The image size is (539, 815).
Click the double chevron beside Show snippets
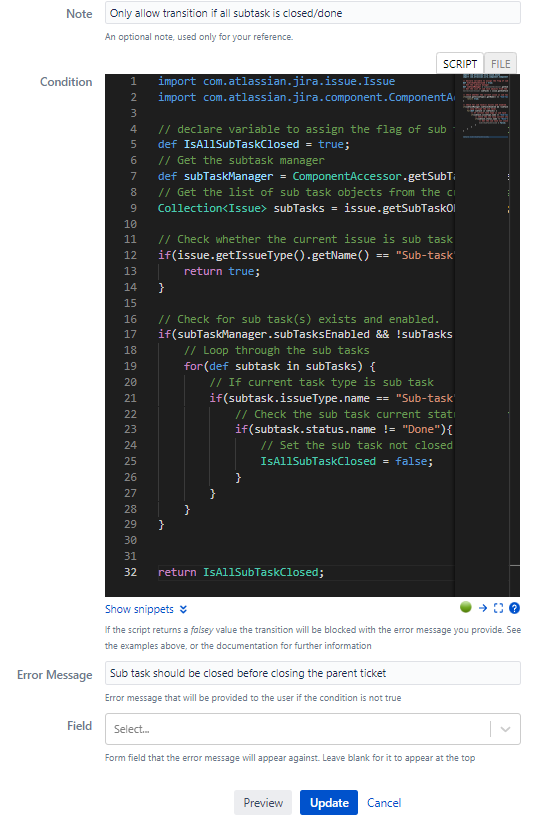click(183, 609)
